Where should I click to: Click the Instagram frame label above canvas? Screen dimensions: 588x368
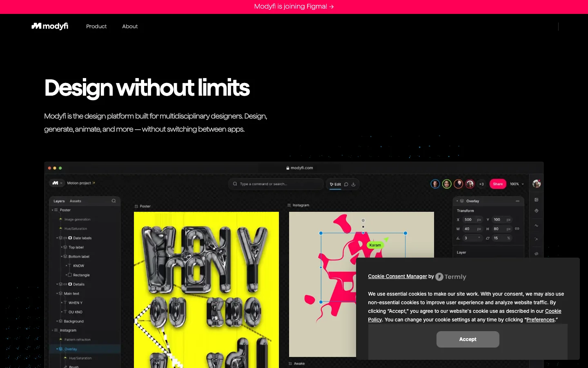pyautogui.click(x=298, y=205)
